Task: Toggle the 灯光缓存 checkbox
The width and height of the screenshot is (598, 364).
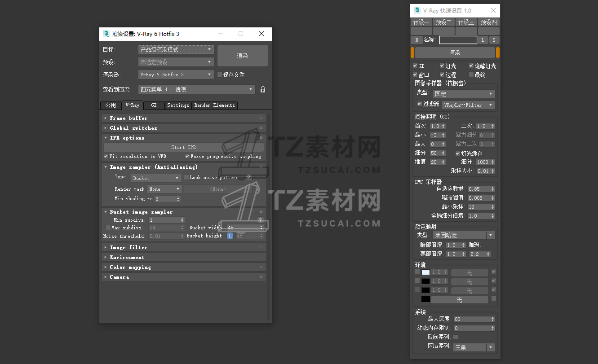Action: click(x=458, y=153)
